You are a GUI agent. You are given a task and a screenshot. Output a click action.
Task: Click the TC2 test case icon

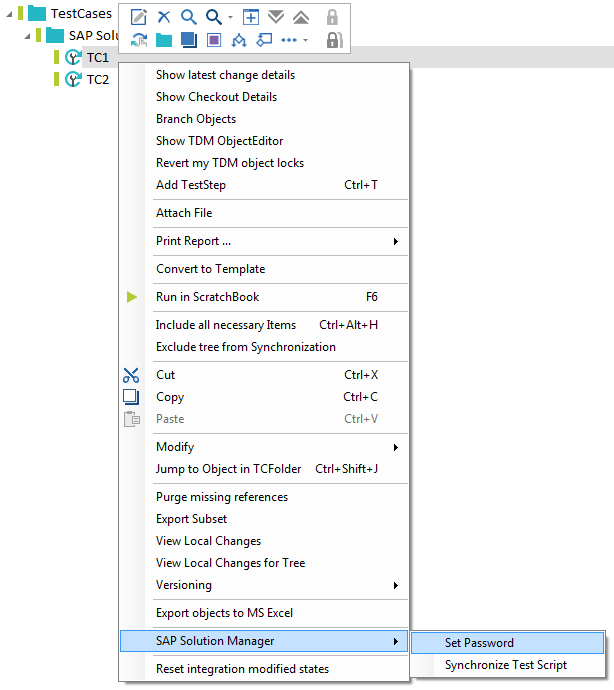click(73, 79)
